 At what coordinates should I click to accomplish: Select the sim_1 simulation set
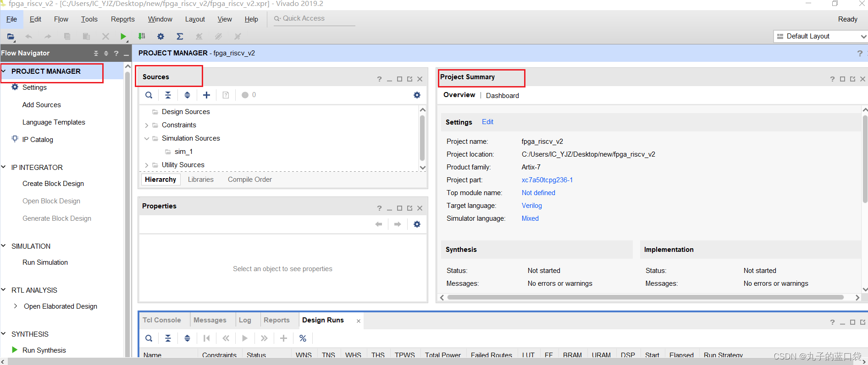183,152
